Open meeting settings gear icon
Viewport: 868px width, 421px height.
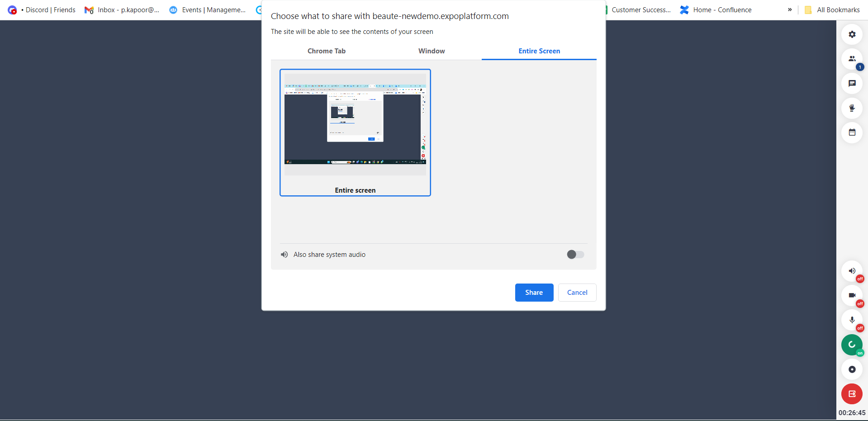(852, 34)
